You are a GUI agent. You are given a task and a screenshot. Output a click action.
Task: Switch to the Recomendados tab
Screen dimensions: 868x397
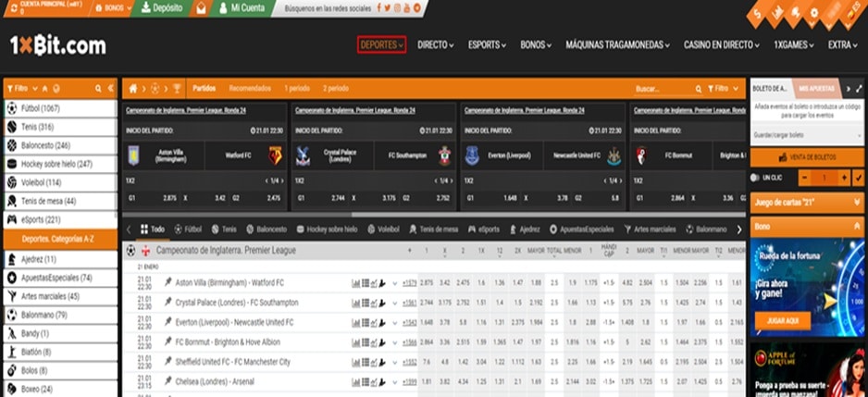click(x=250, y=89)
